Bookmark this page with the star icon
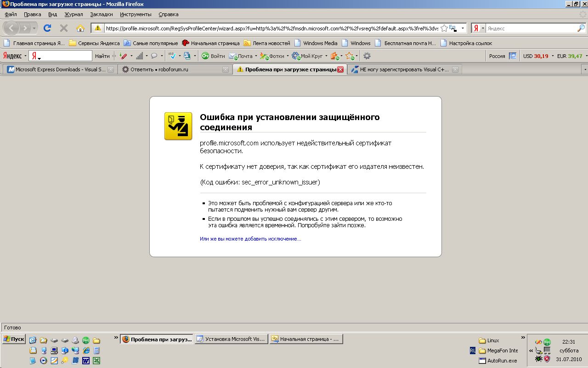588x368 pixels. coord(444,28)
